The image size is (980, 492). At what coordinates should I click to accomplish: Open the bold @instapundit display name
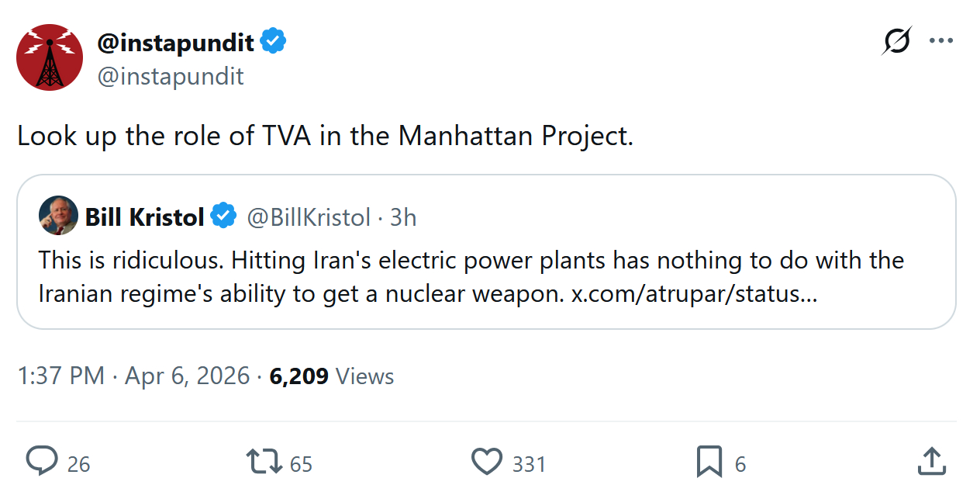tap(175, 42)
